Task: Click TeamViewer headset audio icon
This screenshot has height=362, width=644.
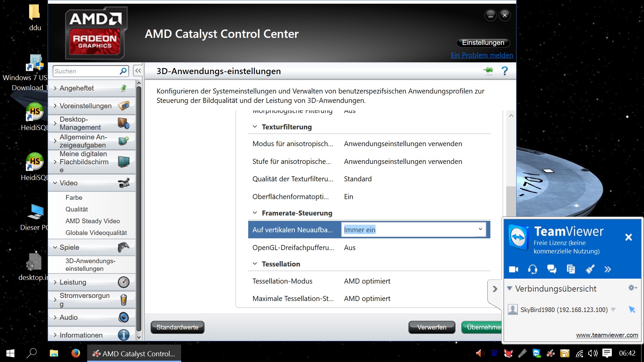Action: pyautogui.click(x=533, y=269)
